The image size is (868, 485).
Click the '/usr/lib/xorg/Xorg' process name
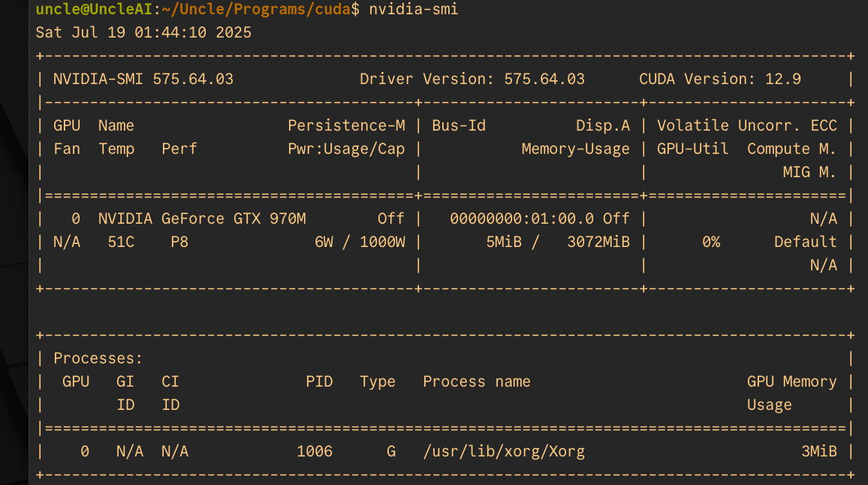point(504,451)
